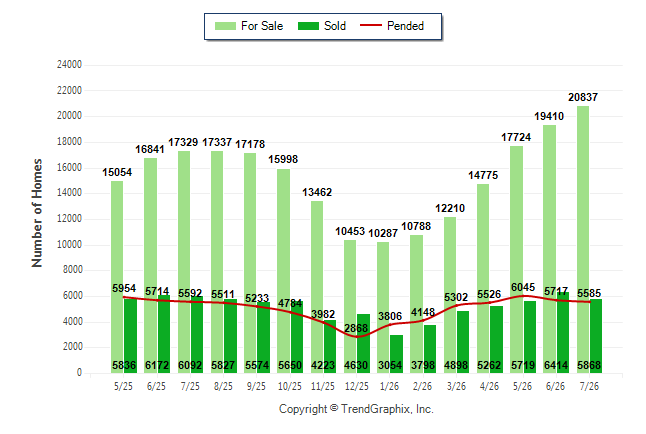The height and width of the screenshot is (434, 646).
Task: Click the Copyright TrendGraphix, Inc. text
Action: [356, 409]
